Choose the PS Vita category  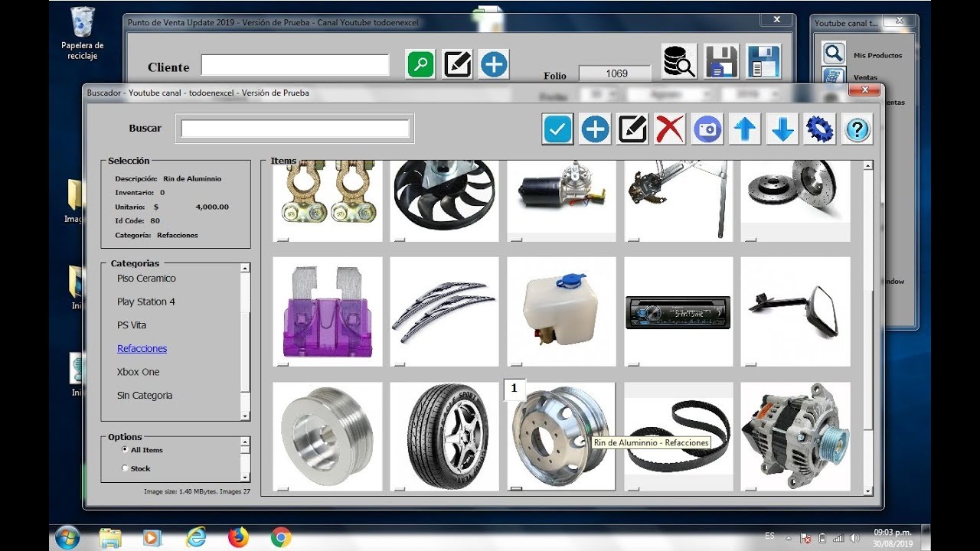click(132, 325)
